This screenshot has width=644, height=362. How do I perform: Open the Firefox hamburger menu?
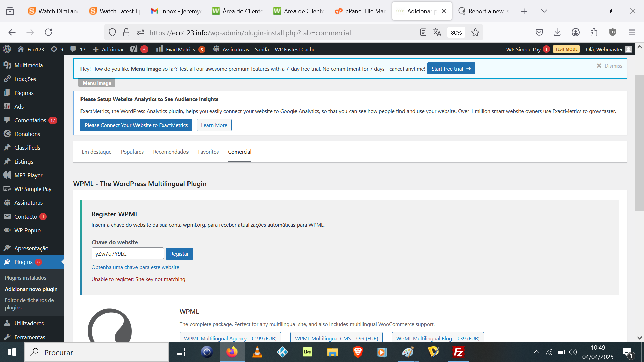(x=632, y=32)
